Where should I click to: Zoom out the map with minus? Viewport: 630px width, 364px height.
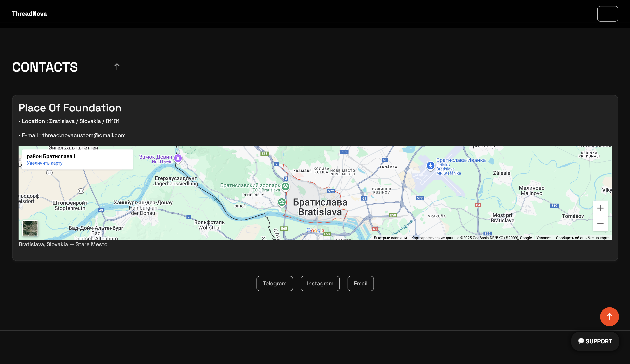click(600, 224)
